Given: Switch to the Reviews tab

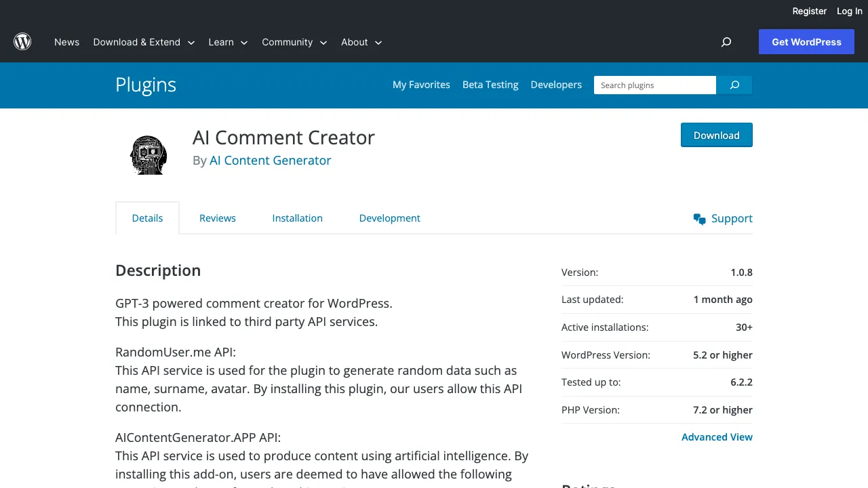Looking at the screenshot, I should 217,218.
